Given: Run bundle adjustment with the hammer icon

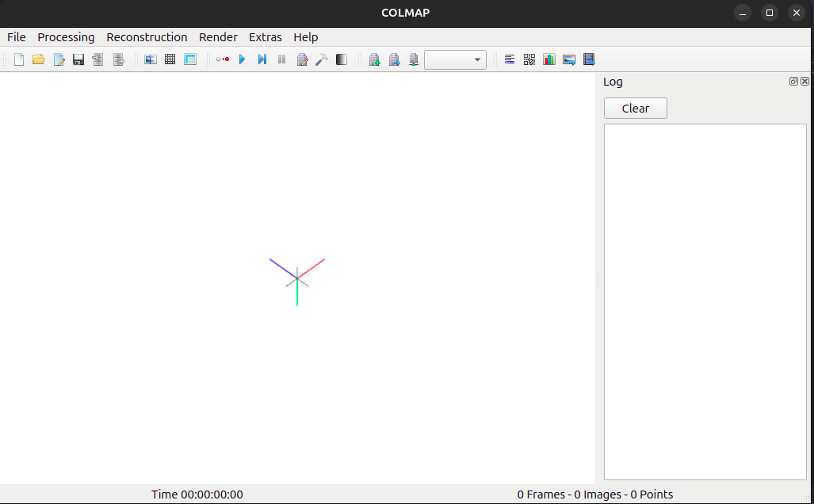Looking at the screenshot, I should [x=321, y=59].
